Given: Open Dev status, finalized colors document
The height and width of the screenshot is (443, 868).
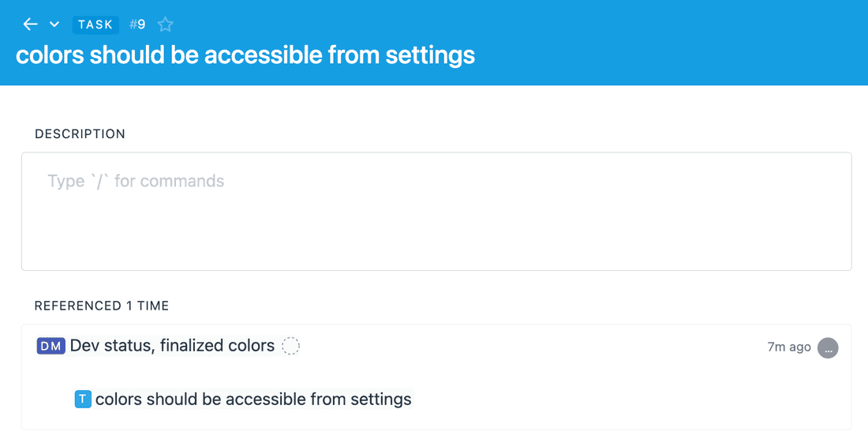Looking at the screenshot, I should point(172,346).
